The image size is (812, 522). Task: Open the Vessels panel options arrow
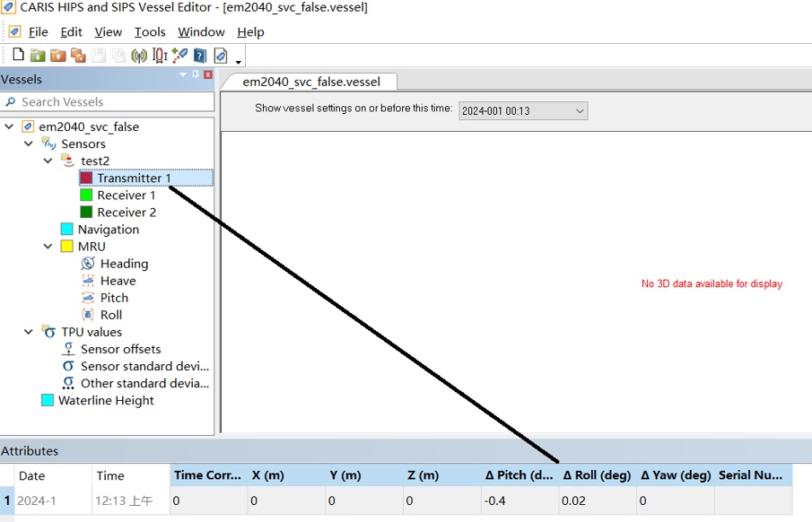183,74
